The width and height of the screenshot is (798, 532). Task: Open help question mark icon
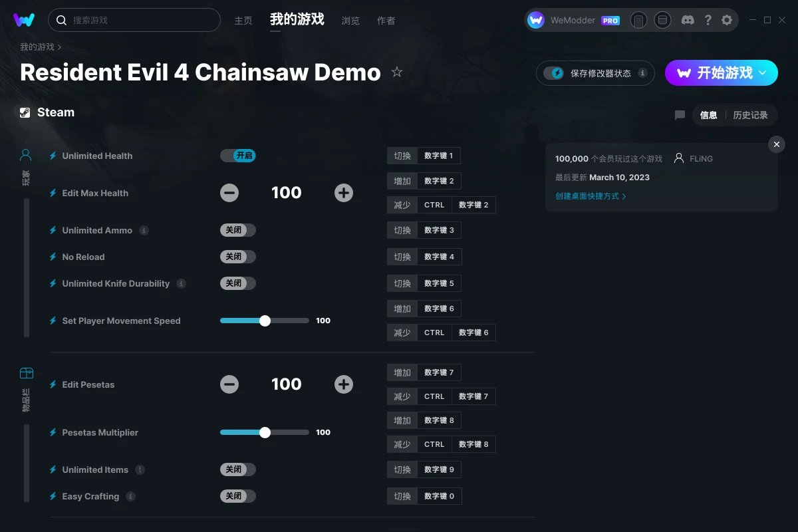[708, 20]
